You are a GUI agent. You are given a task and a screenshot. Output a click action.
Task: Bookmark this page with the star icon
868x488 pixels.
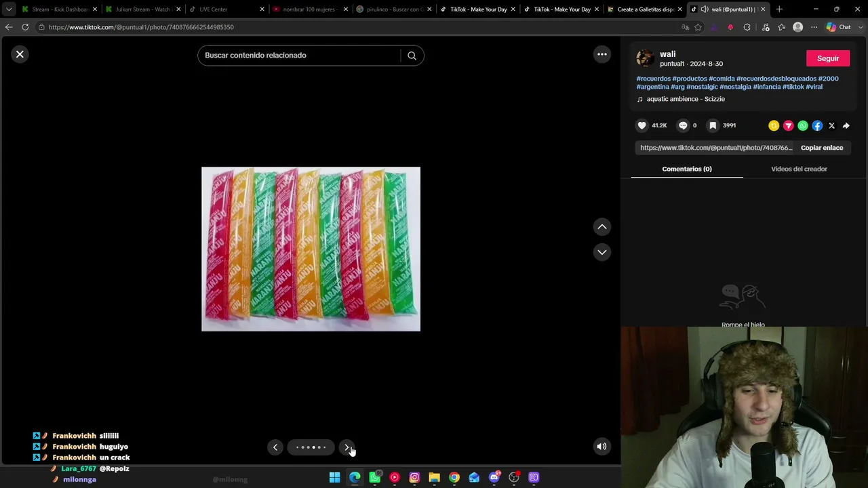[x=698, y=27]
